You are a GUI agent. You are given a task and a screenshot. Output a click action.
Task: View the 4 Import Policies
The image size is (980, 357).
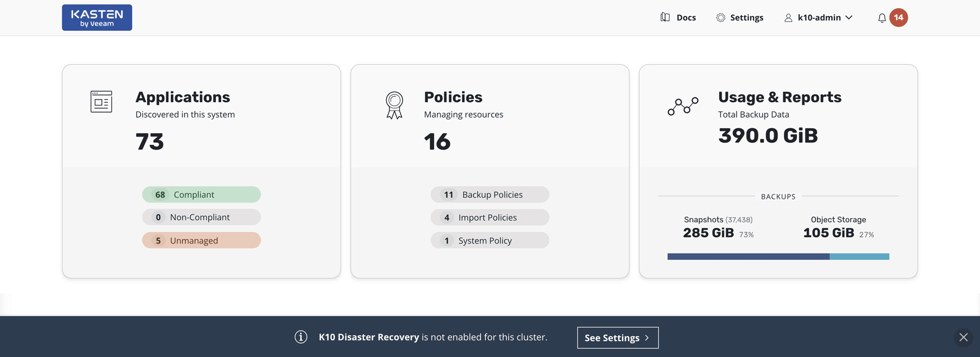tap(490, 218)
